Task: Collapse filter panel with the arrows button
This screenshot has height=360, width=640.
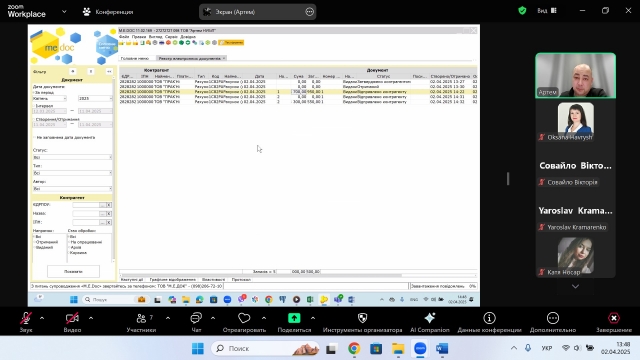Action: click(109, 71)
